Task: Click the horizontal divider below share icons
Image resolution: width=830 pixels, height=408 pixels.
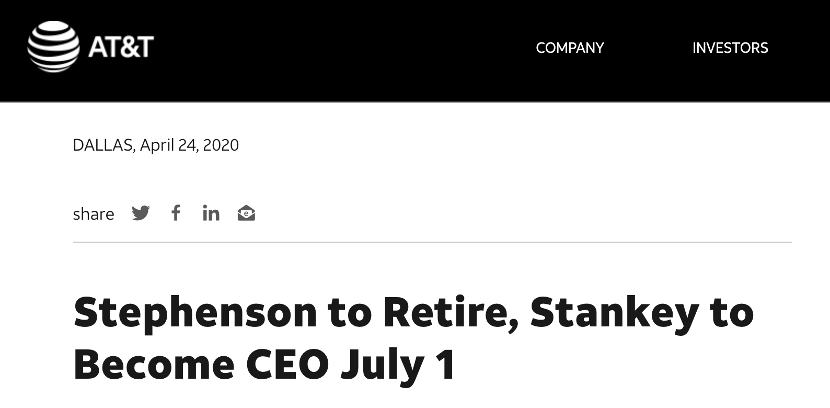Action: pyautogui.click(x=432, y=242)
